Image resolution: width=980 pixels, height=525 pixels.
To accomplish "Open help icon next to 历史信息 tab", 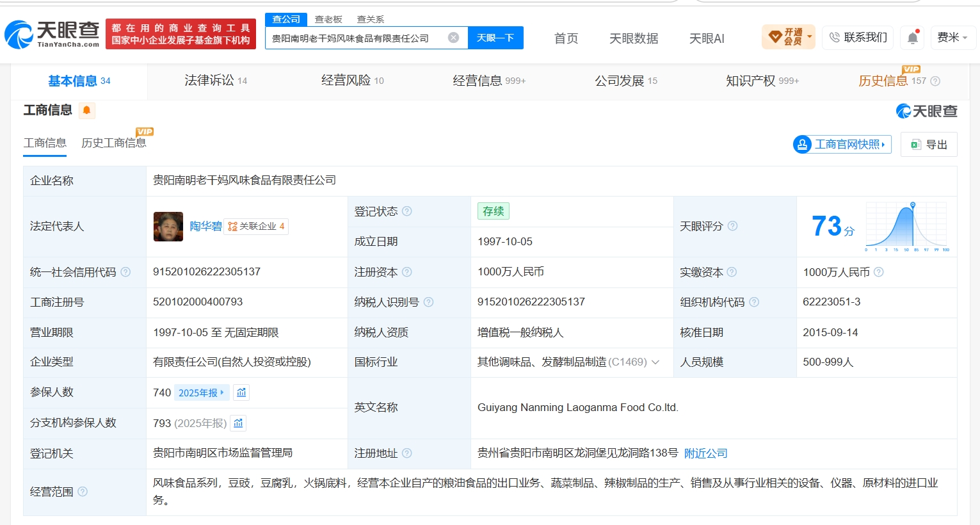I will point(935,81).
